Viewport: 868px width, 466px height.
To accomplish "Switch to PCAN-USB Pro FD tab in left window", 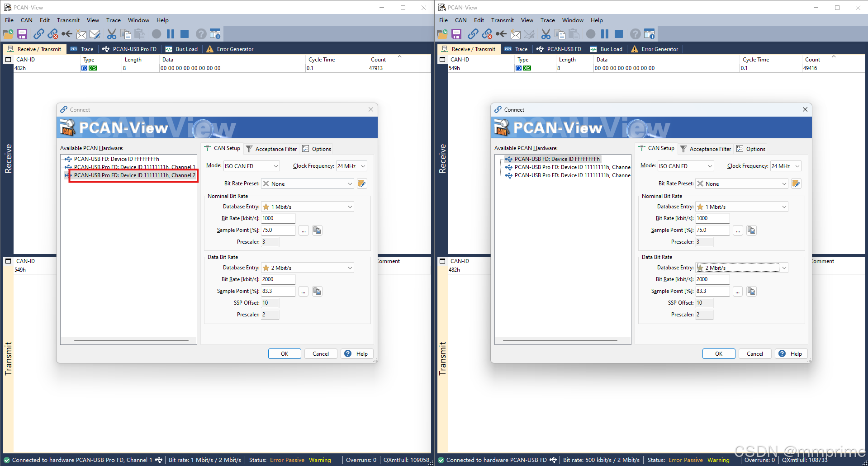I will [x=129, y=49].
